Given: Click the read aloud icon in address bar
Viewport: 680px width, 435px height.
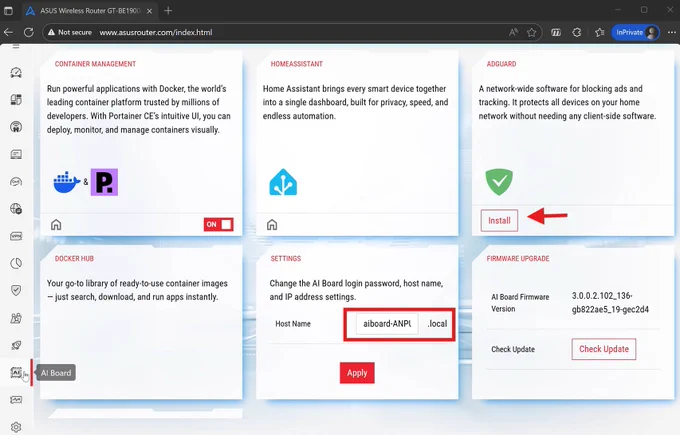Looking at the screenshot, I should (x=513, y=32).
